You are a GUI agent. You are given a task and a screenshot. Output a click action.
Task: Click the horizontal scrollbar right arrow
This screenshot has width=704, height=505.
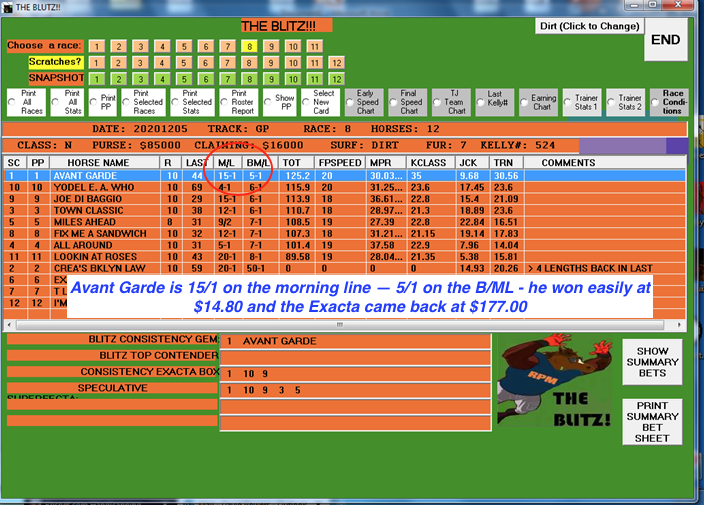[x=679, y=324]
